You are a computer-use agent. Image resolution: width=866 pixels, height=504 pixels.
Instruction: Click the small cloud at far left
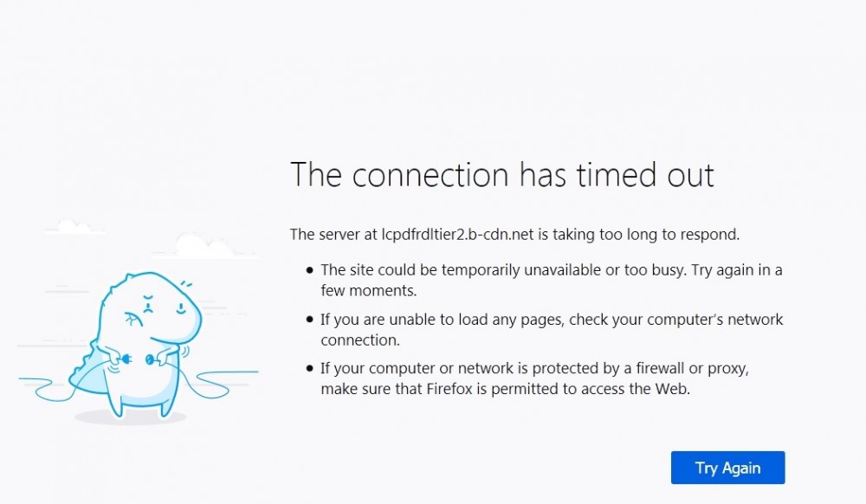coord(74,228)
